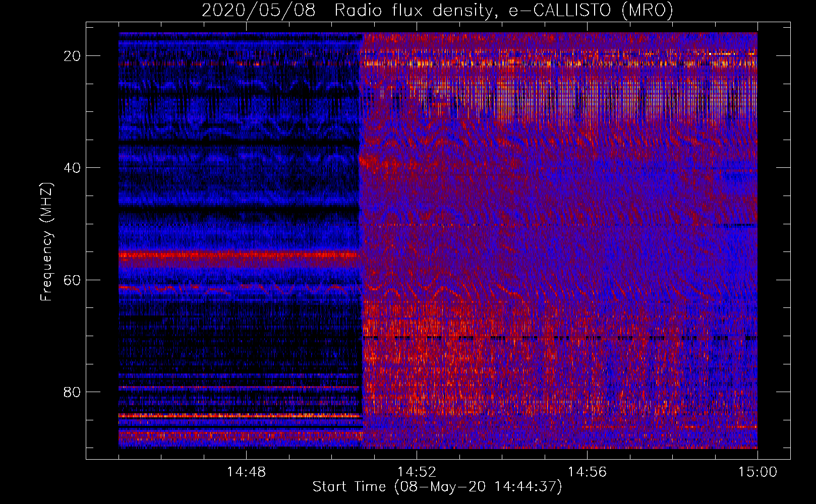Click the time tick label '14:48'

tap(246, 472)
